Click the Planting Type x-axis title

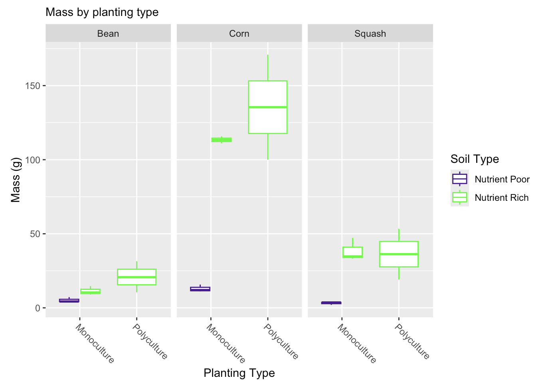tap(239, 373)
